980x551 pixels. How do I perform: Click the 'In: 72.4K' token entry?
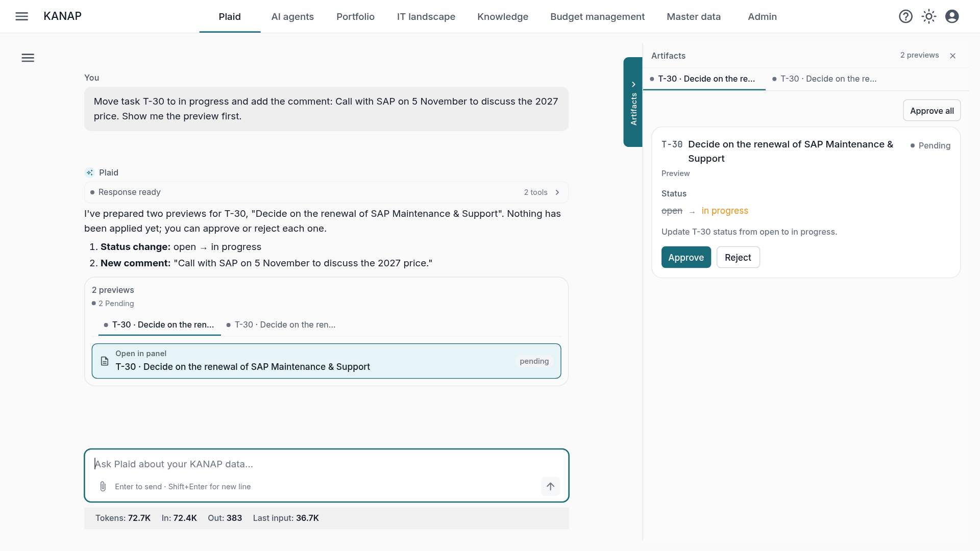179,518
